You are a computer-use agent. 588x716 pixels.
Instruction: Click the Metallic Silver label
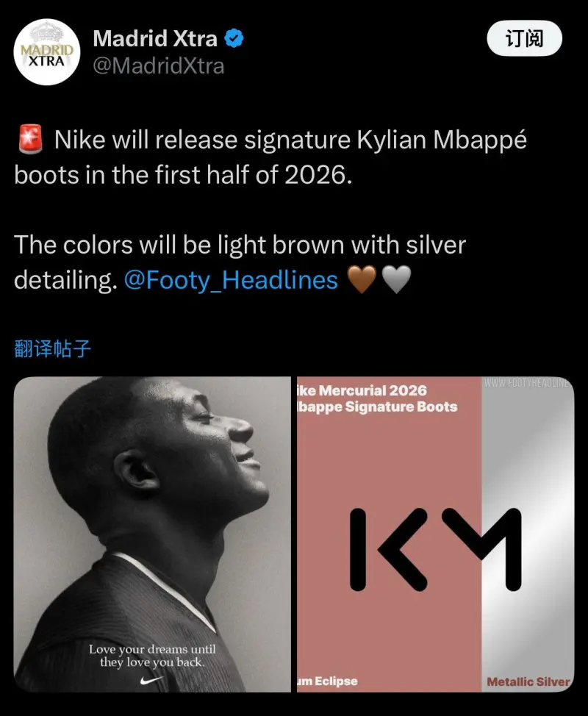point(528,681)
